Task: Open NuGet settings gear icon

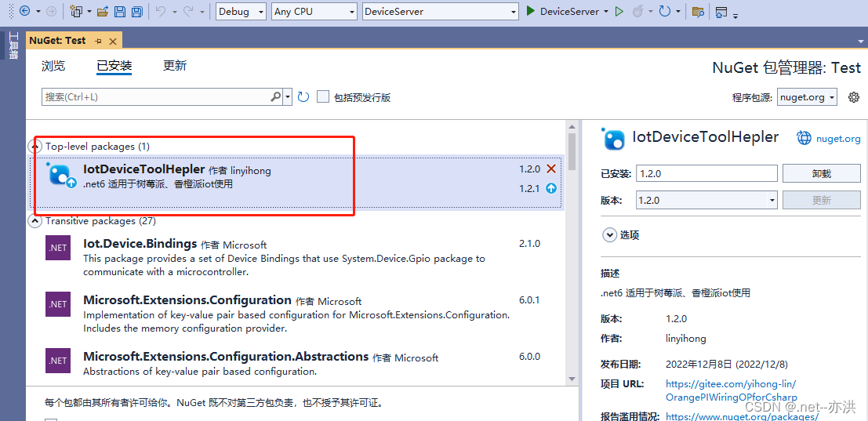Action: coord(854,97)
